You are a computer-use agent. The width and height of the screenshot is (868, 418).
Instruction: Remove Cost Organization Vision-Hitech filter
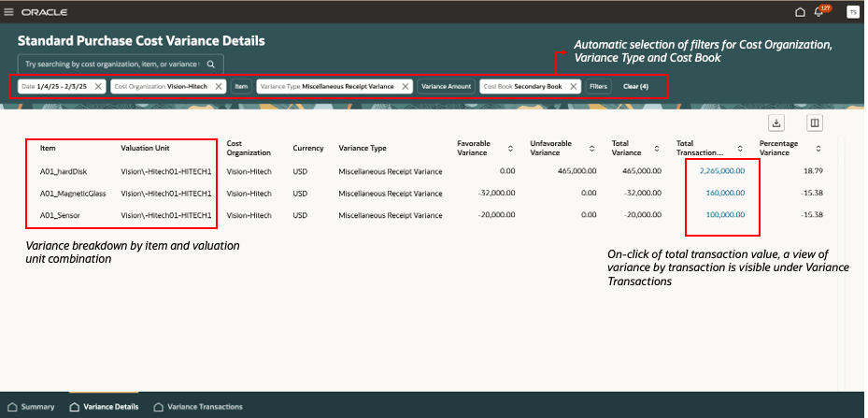219,86
